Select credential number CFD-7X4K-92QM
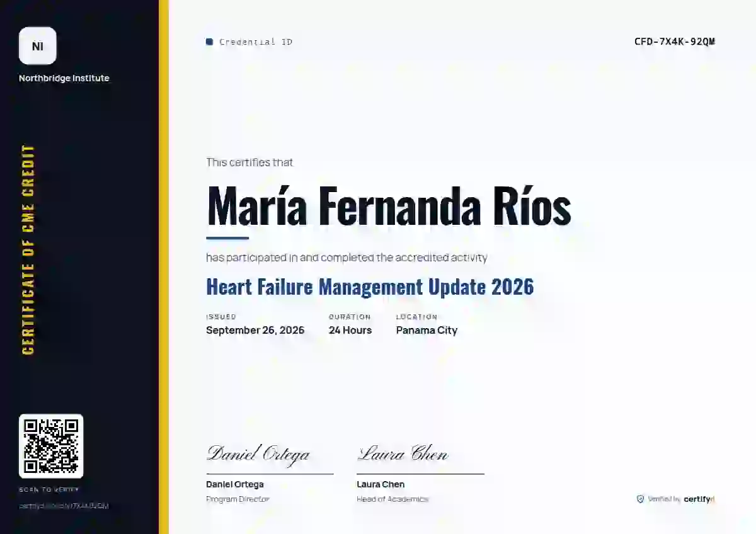 (x=675, y=42)
